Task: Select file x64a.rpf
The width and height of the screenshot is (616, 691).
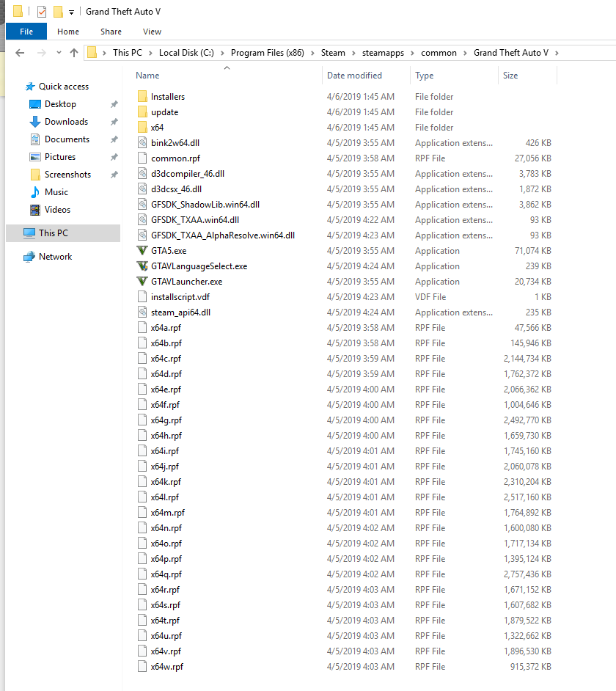Action: click(166, 328)
